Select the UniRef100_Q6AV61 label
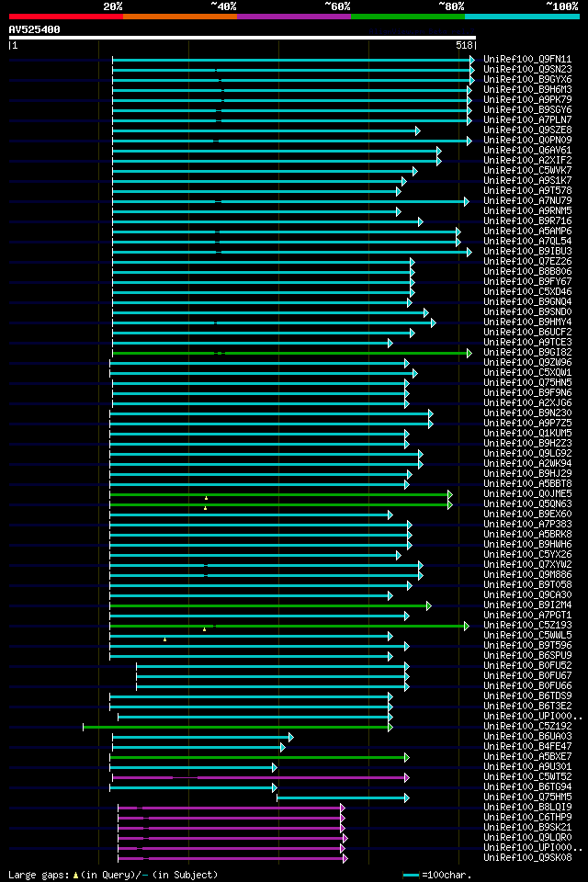This screenshot has width=588, height=882. [x=527, y=150]
